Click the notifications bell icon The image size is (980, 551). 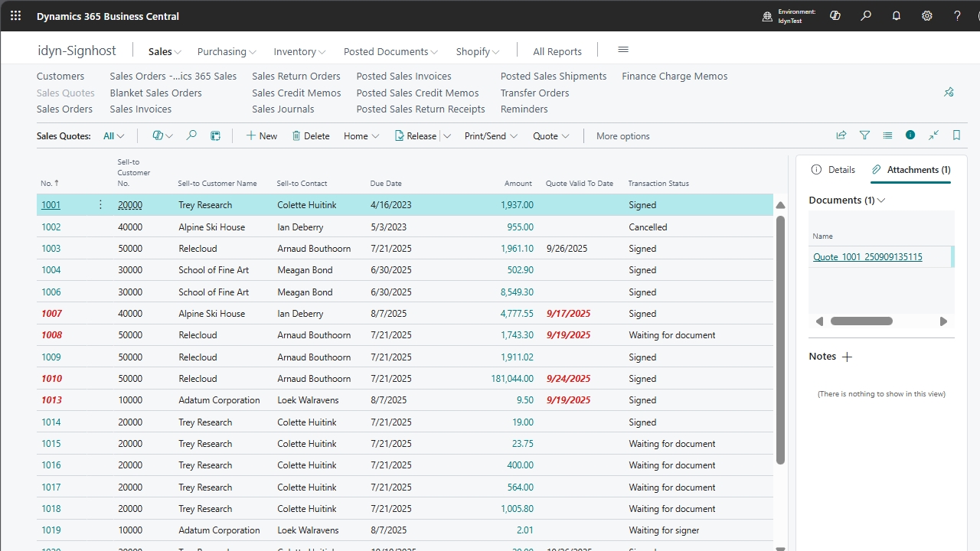897,15
